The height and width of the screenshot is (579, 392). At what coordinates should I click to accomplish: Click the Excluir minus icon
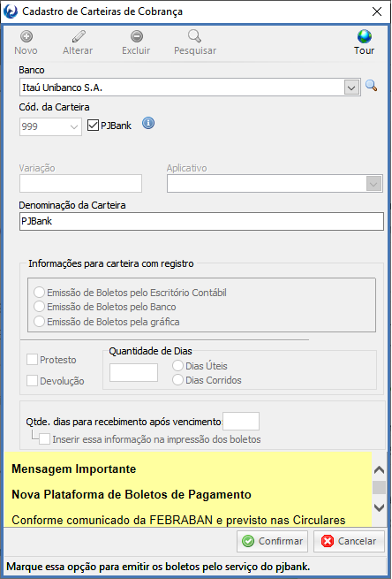point(137,36)
